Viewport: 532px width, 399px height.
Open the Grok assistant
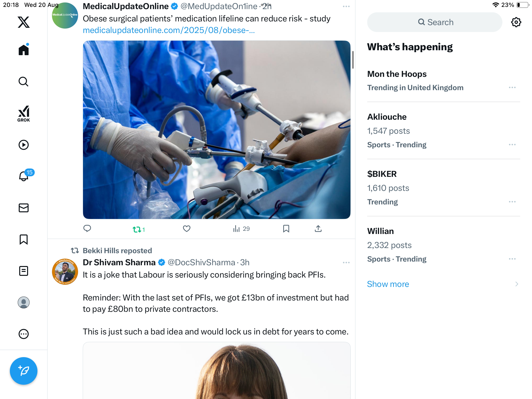click(24, 114)
